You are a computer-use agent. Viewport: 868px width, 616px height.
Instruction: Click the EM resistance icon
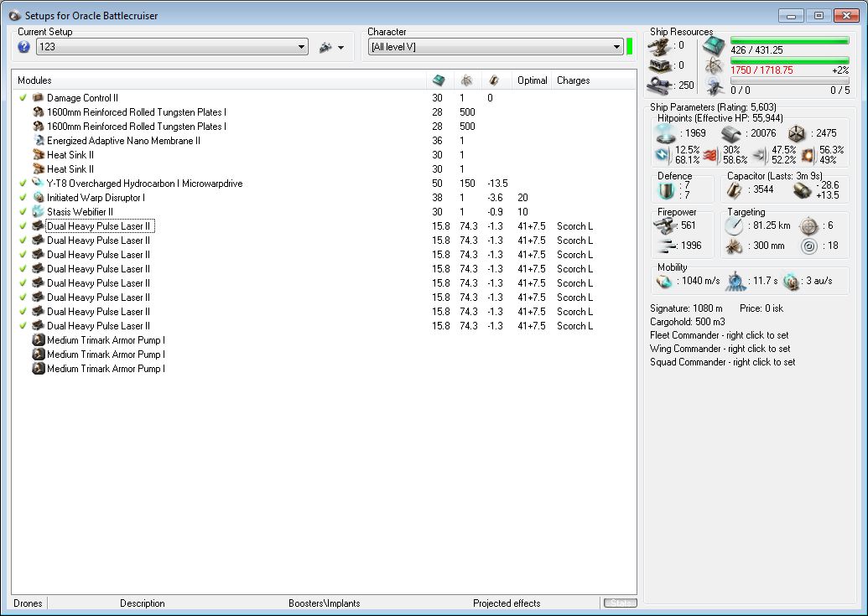(663, 155)
